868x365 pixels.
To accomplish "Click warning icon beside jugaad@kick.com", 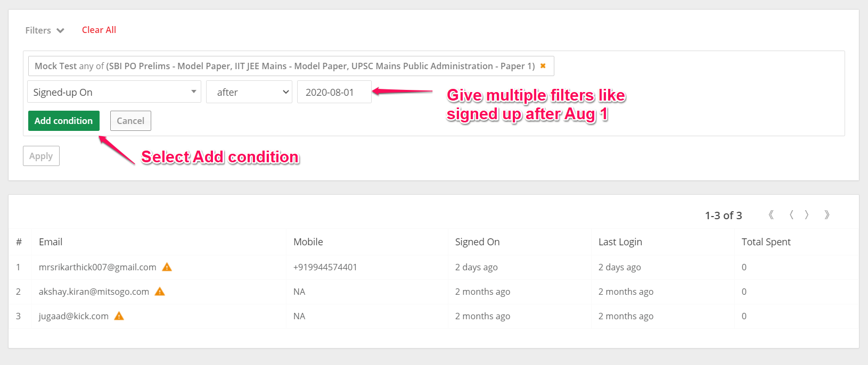I will point(119,316).
